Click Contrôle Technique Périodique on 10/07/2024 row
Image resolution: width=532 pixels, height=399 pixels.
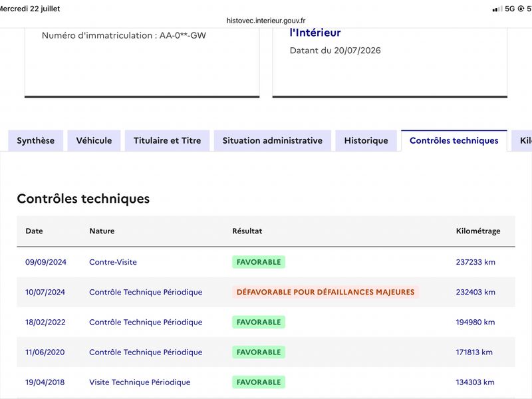click(146, 292)
